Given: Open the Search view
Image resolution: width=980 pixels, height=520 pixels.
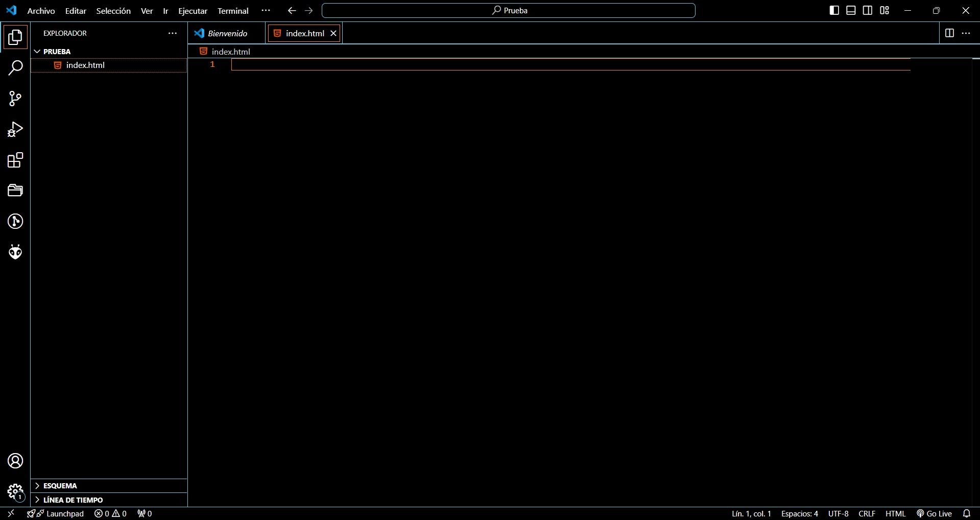Looking at the screenshot, I should coord(15,67).
